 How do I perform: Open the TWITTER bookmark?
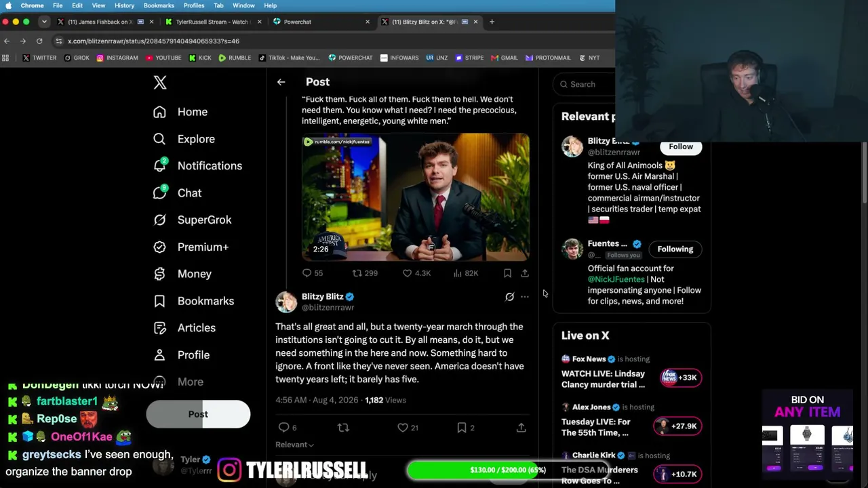click(39, 58)
